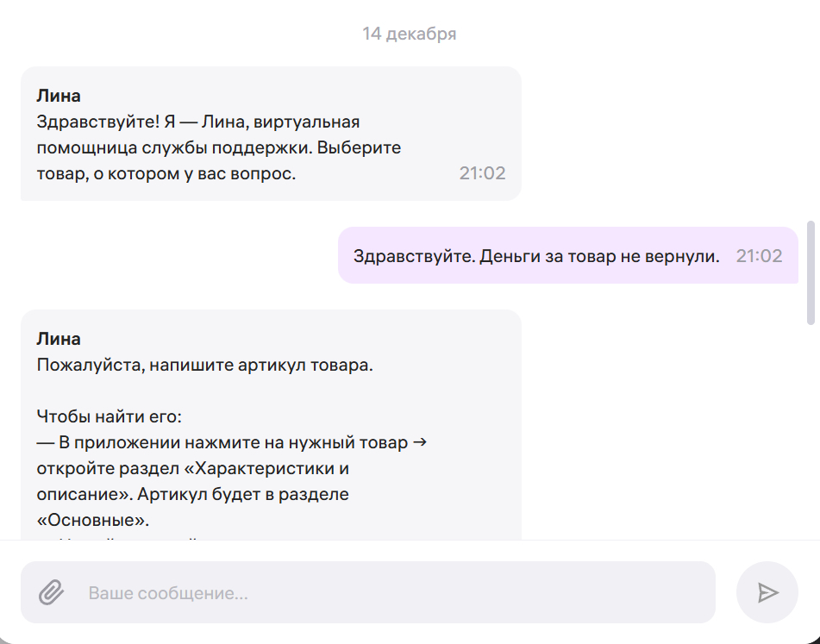
Task: Click the 21:02 timestamp of your sent message
Action: 759,256
